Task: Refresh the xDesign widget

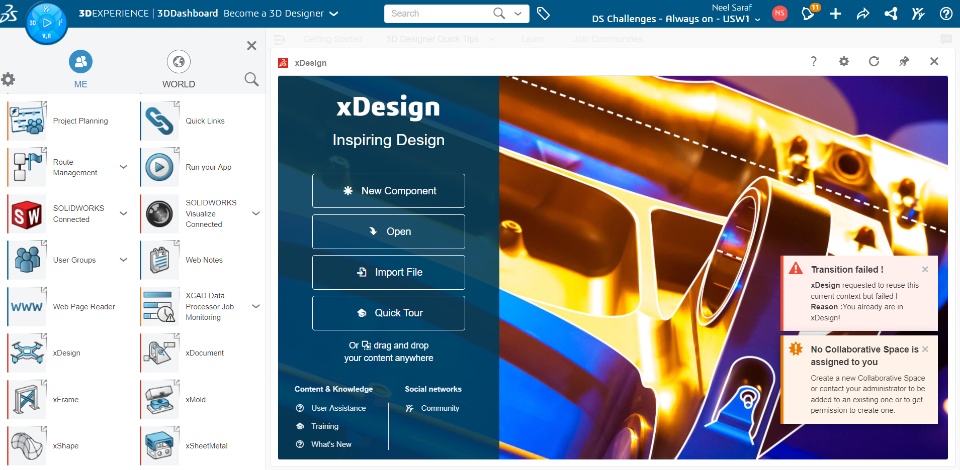Action: point(874,61)
